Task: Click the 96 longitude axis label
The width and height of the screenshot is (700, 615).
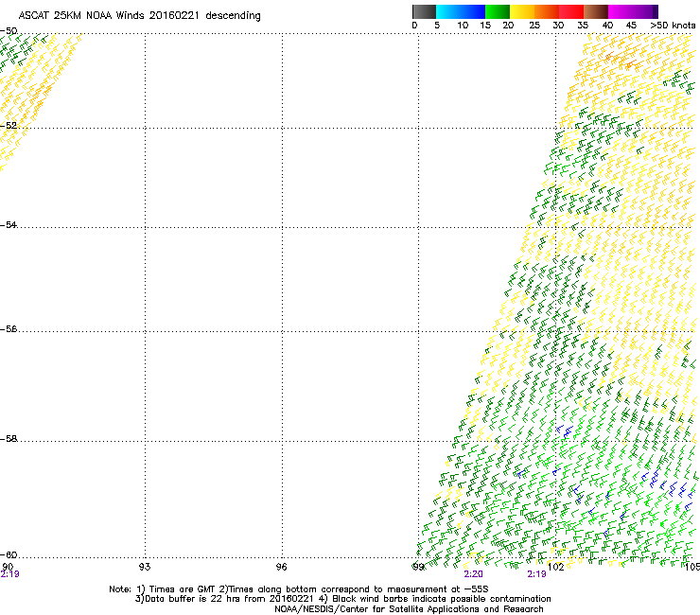Action: pos(281,567)
